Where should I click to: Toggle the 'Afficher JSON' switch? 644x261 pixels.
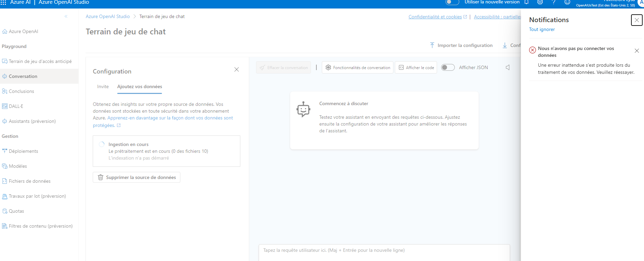click(448, 67)
